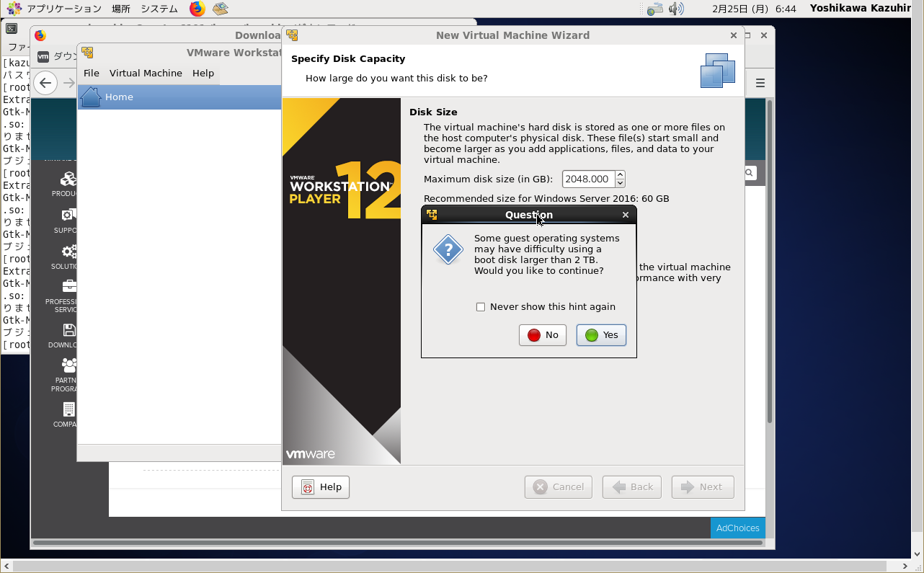Open the Firefox hamburger menu
This screenshot has height=573, width=924.
(760, 83)
